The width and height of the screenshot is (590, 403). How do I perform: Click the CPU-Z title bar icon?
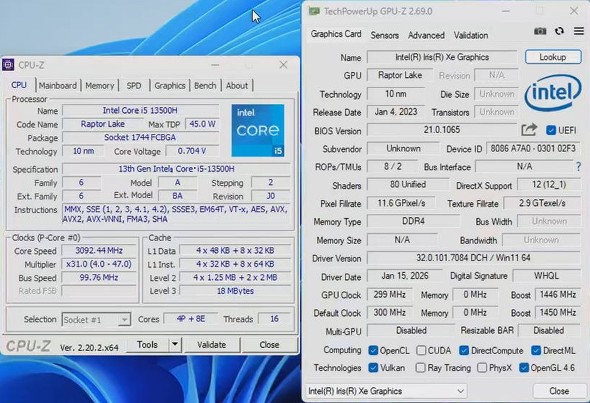tap(8, 65)
